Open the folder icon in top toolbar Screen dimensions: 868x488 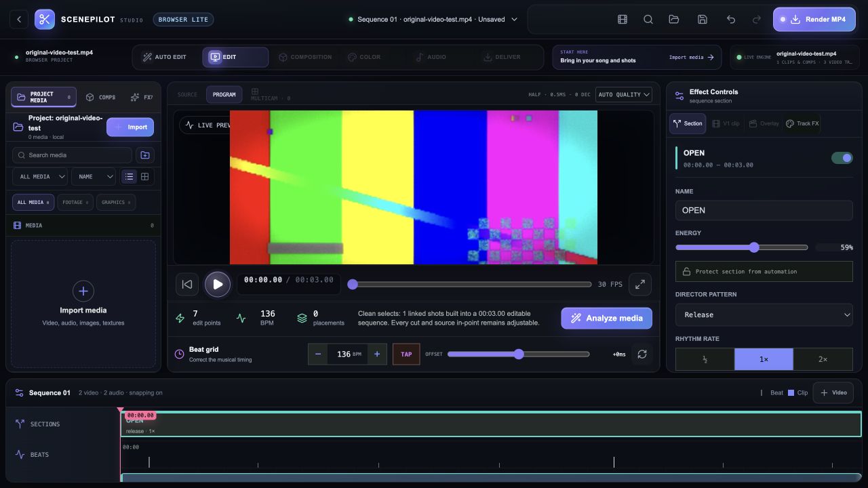click(x=674, y=20)
